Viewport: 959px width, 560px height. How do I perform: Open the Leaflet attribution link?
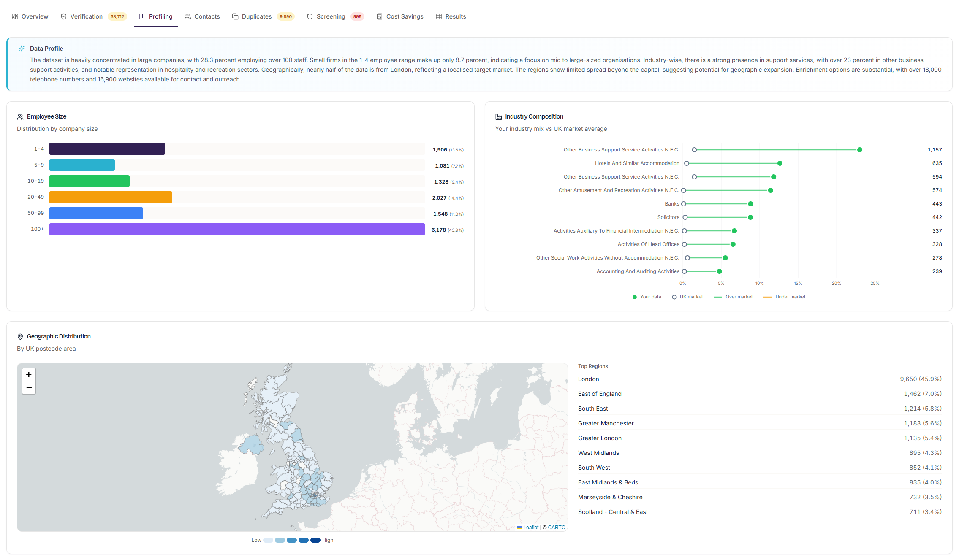coord(530,527)
